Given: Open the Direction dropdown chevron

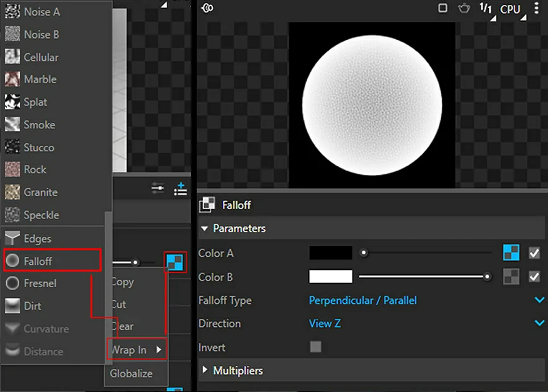Looking at the screenshot, I should (x=539, y=323).
